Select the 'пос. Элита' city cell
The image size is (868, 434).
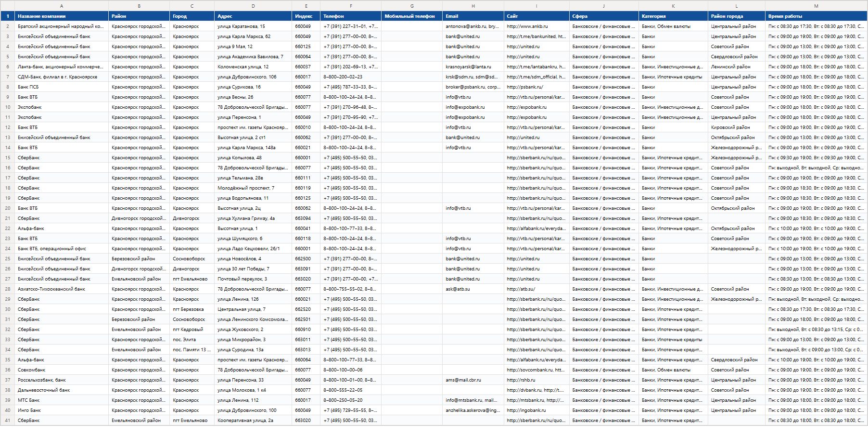(x=192, y=340)
